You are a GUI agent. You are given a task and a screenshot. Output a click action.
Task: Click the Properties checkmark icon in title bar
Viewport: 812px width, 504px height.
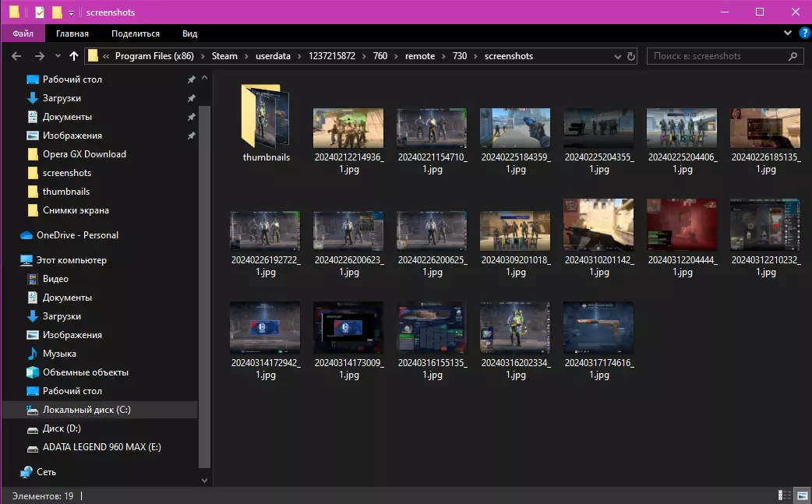pos(39,12)
